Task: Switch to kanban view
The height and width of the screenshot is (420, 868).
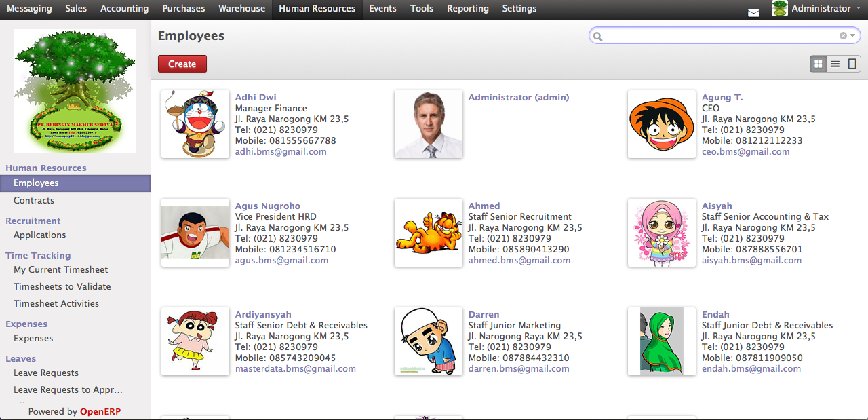Action: coord(818,64)
